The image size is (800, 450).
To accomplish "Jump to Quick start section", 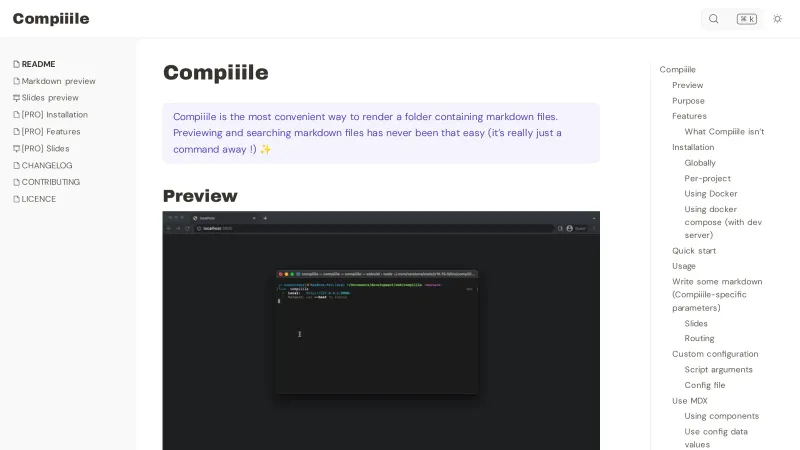I will pos(694,251).
